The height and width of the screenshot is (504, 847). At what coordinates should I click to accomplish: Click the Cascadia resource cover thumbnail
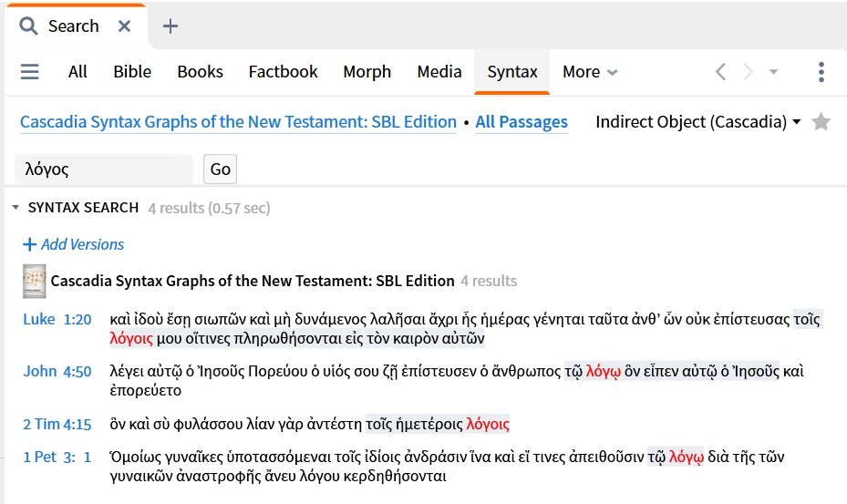tap(34, 281)
